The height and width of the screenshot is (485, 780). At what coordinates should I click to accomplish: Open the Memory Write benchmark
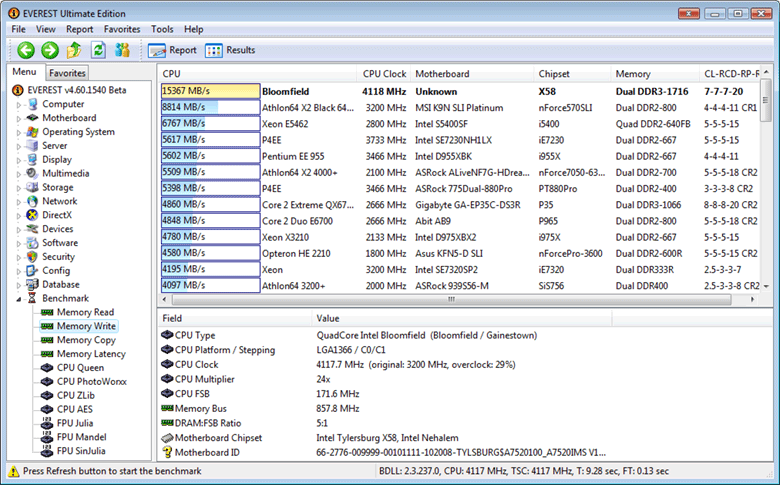pyautogui.click(x=86, y=326)
